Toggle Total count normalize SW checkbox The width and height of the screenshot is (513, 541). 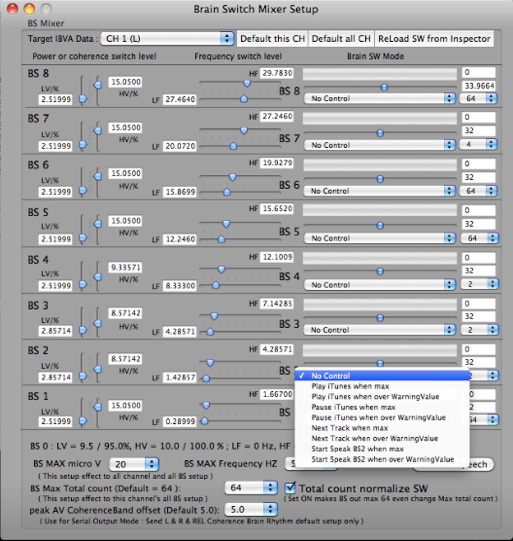290,488
